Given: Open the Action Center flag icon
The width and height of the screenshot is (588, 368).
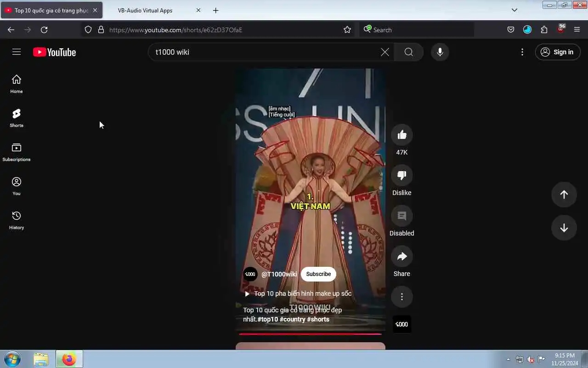Looking at the screenshot, I should tap(542, 359).
